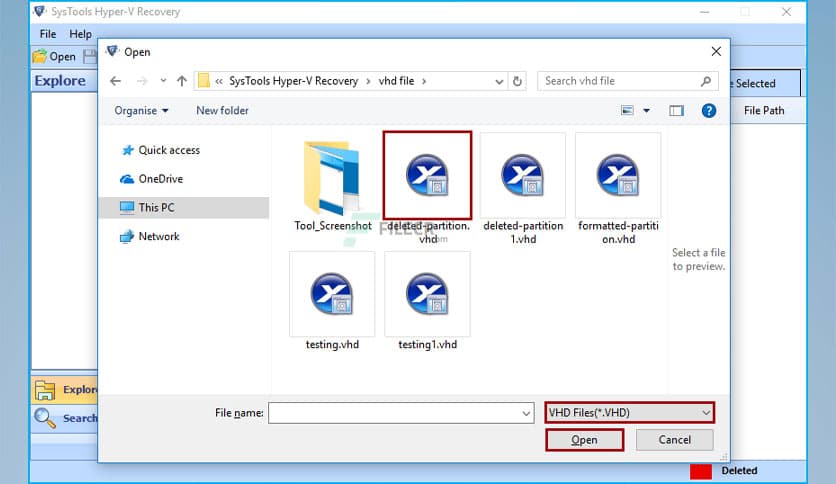
Task: Click the Search button with magnifier icon
Action: point(65,418)
